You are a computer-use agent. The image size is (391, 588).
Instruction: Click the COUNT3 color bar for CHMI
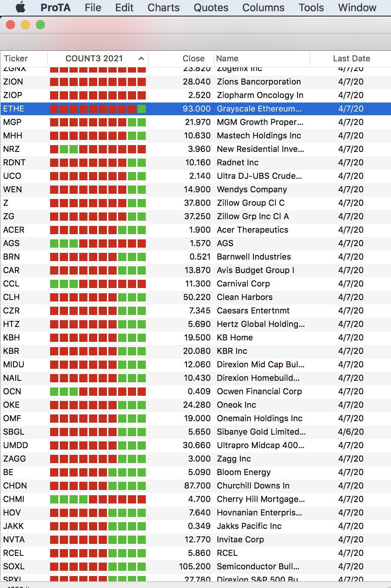point(98,499)
